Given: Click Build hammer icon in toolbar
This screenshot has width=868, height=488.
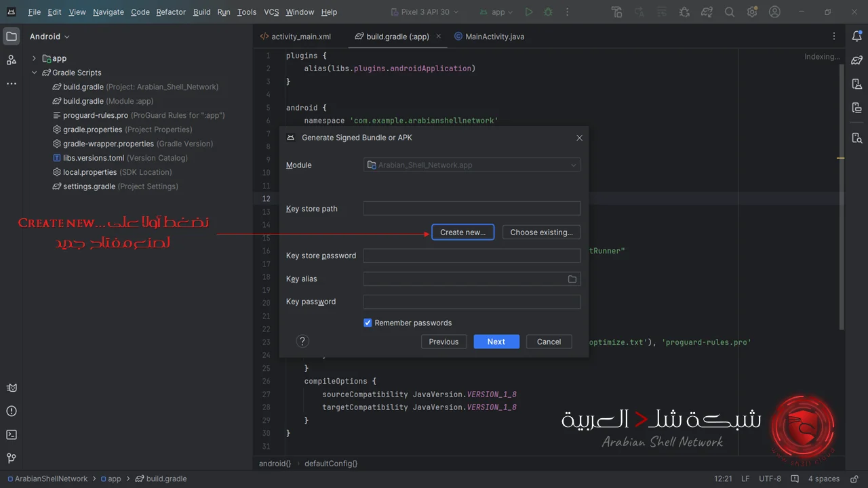Looking at the screenshot, I should [616, 12].
